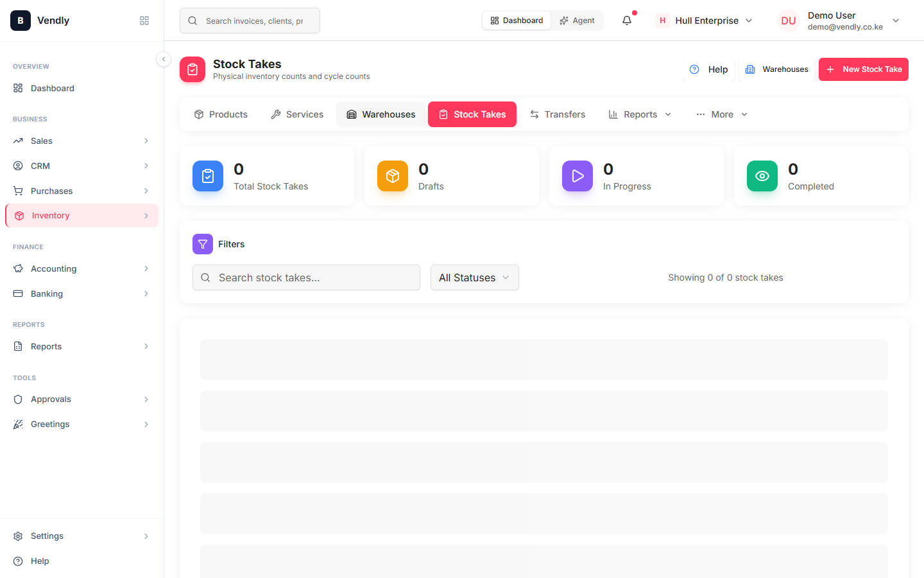This screenshot has width=924, height=578.
Task: Click the purple Filters funnel icon
Action: point(203,244)
